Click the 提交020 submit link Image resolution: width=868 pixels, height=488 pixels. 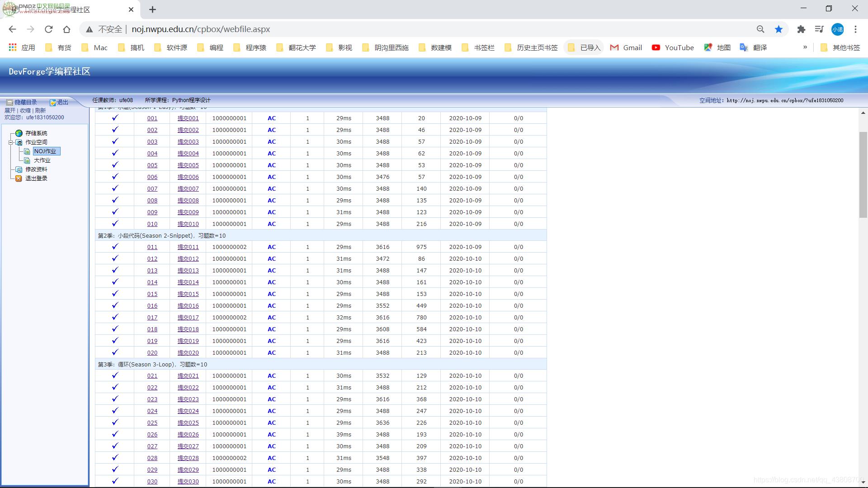pyautogui.click(x=188, y=353)
